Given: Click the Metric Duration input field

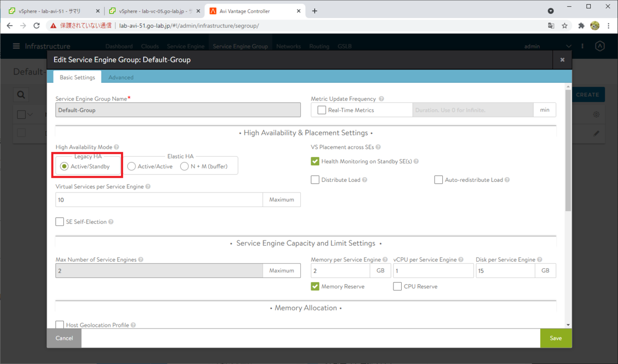Looking at the screenshot, I should (x=473, y=110).
